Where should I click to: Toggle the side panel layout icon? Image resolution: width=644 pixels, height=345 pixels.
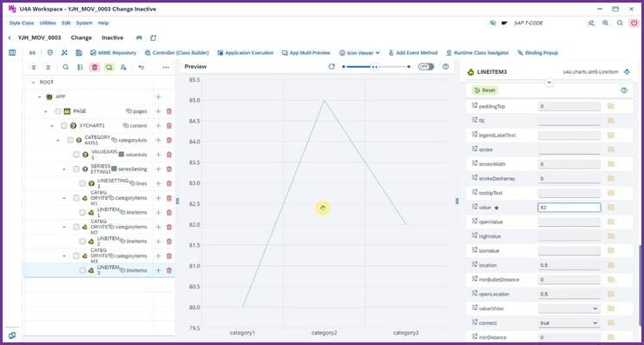(x=12, y=53)
